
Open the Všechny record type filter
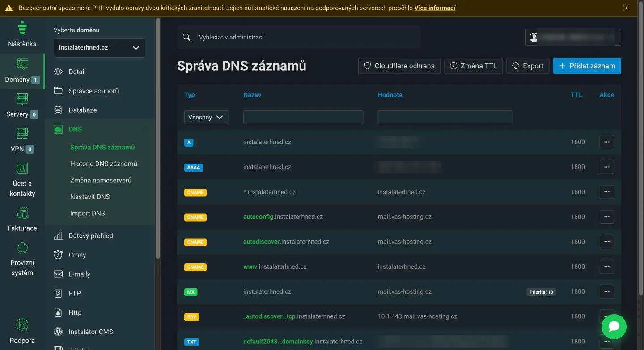[x=206, y=117]
